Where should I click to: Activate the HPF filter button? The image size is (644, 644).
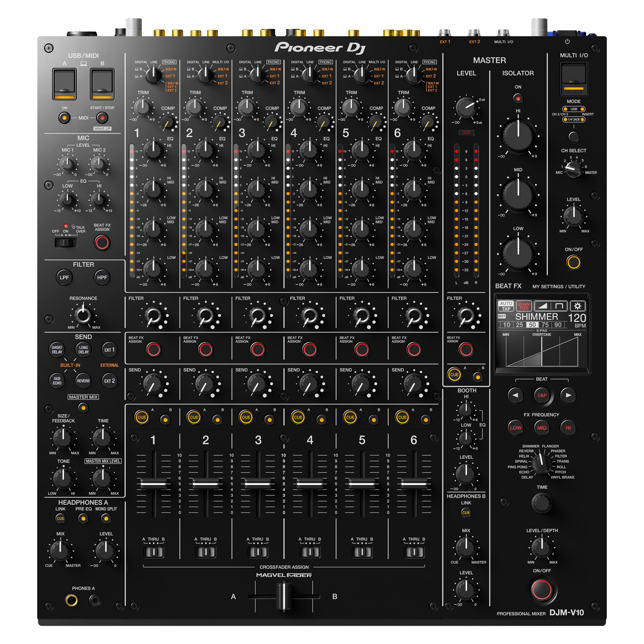[x=102, y=277]
